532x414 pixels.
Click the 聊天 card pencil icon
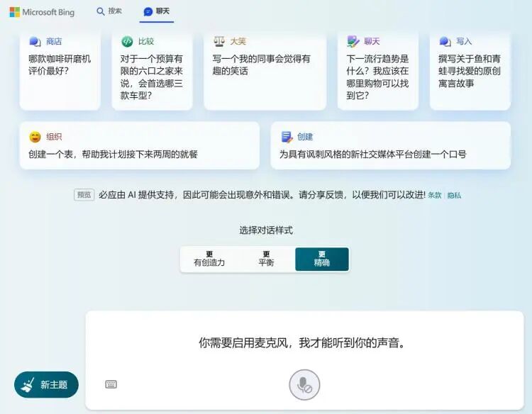coord(353,41)
